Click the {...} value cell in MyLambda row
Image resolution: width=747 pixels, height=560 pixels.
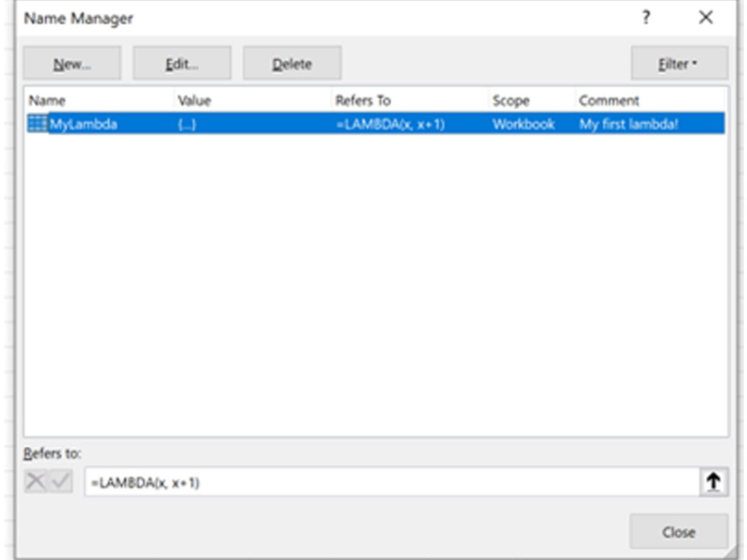187,124
